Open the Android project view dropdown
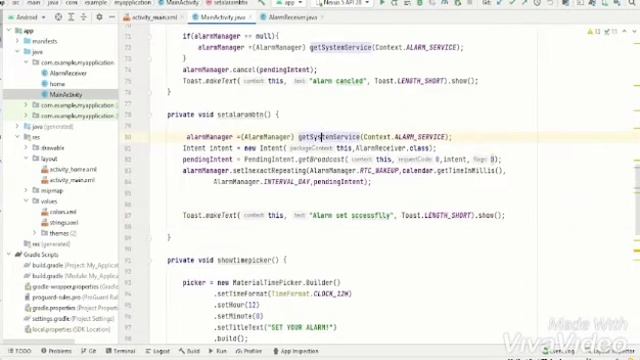Viewport: 640px width, 360px height. click(27, 17)
